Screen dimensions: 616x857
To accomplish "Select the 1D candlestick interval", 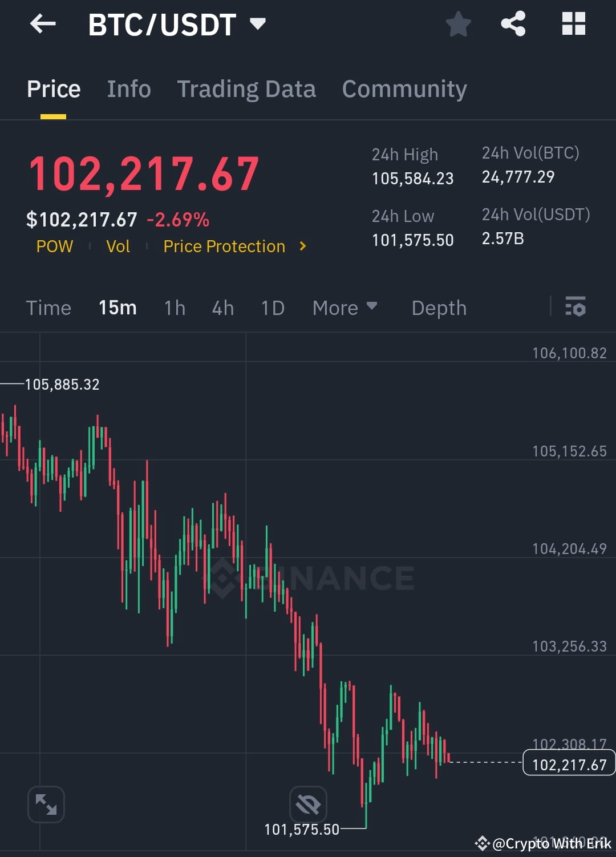I will [273, 308].
